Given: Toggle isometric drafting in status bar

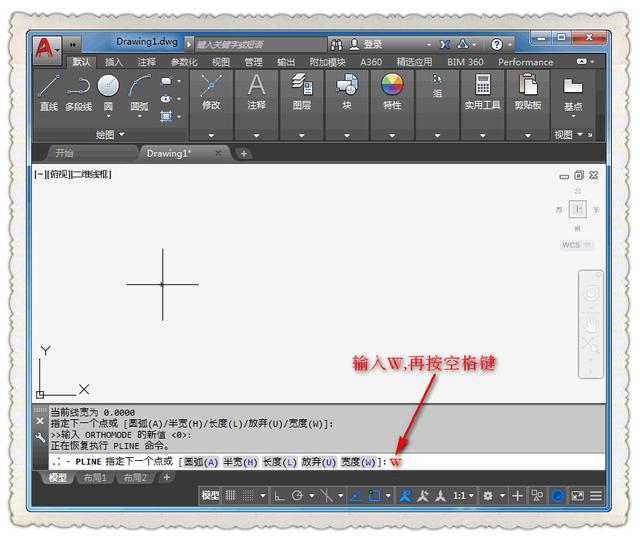Looking at the screenshot, I should (327, 496).
